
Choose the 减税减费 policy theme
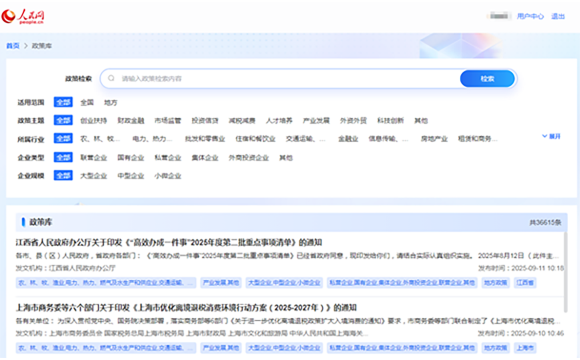tap(242, 121)
